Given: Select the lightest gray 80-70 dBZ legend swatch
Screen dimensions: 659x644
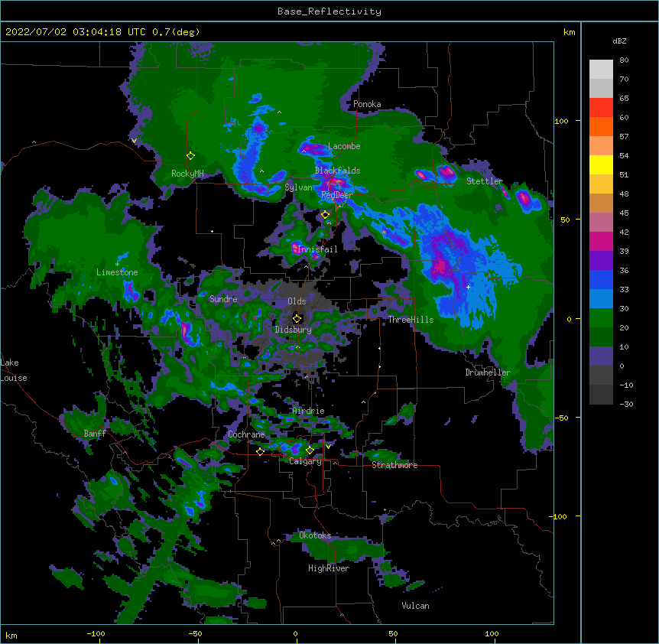Looking at the screenshot, I should tap(601, 70).
